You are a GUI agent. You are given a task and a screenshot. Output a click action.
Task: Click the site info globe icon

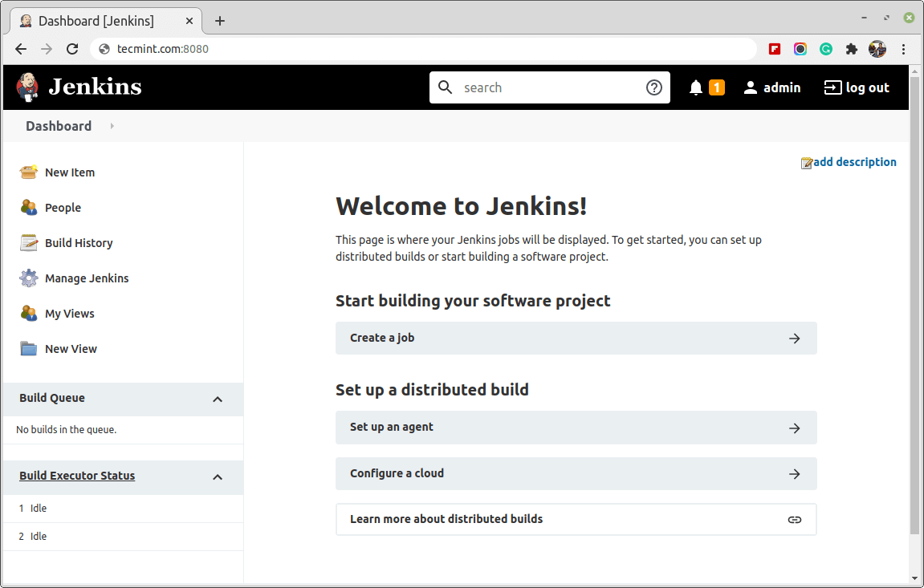click(104, 49)
